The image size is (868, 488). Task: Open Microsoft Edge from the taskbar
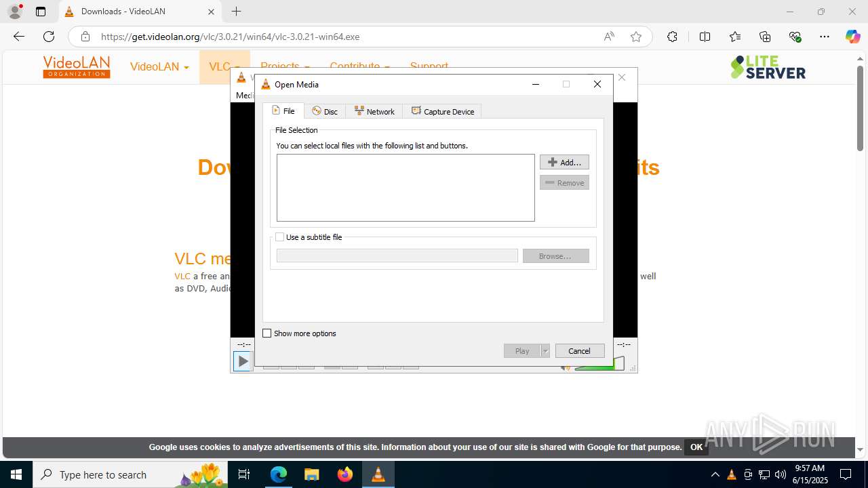click(x=279, y=474)
